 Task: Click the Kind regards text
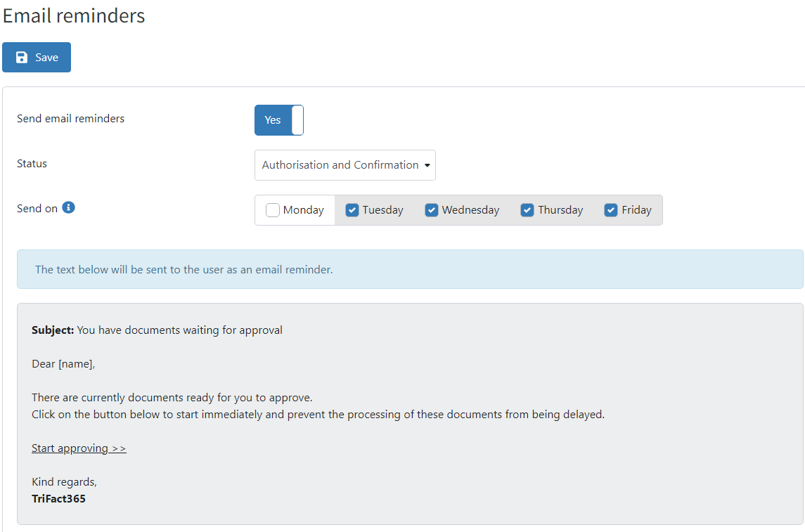(64, 482)
